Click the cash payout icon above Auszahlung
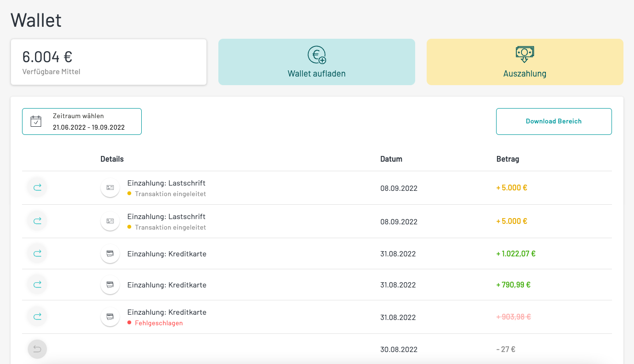 click(x=525, y=54)
